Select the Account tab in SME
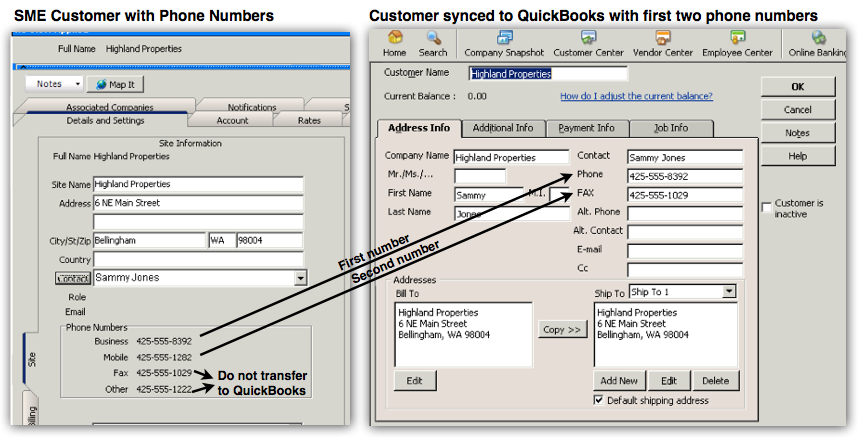Image resolution: width=861 pixels, height=440 pixels. 232,120
